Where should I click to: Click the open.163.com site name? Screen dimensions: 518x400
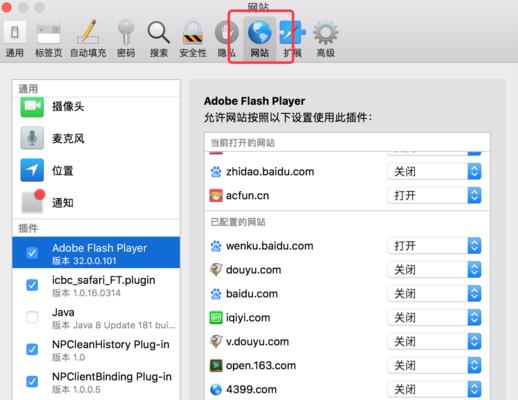(261, 366)
